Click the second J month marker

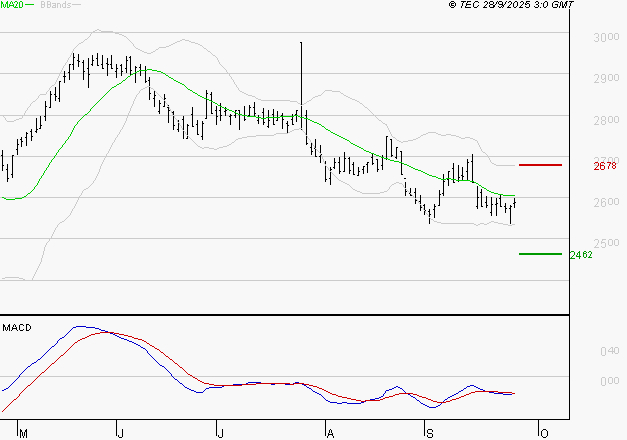point(220,433)
